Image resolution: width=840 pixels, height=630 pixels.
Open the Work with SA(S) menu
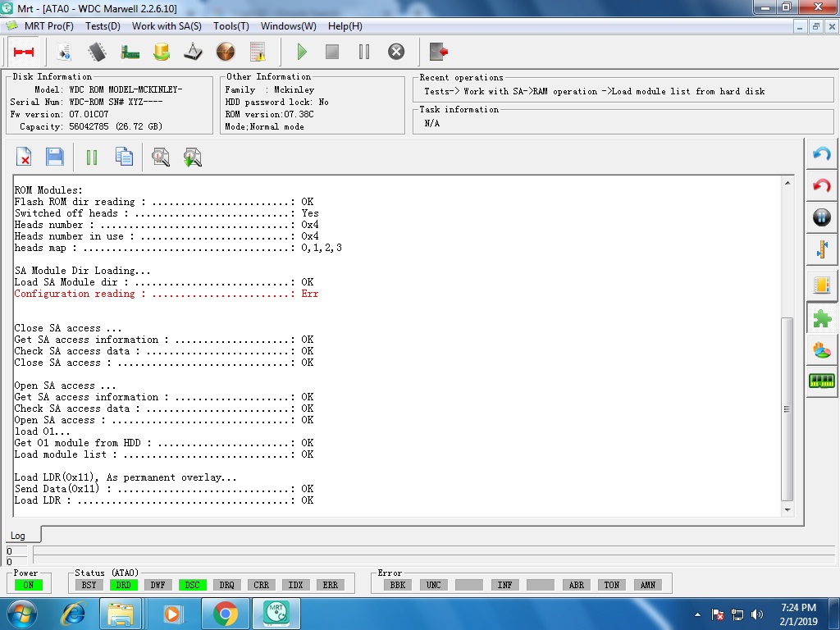click(x=167, y=26)
